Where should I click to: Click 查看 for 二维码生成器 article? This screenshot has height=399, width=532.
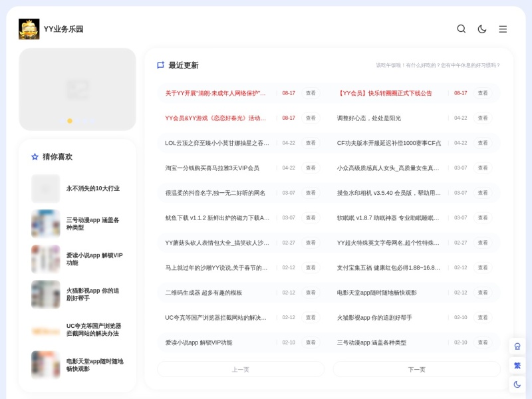[311, 293]
